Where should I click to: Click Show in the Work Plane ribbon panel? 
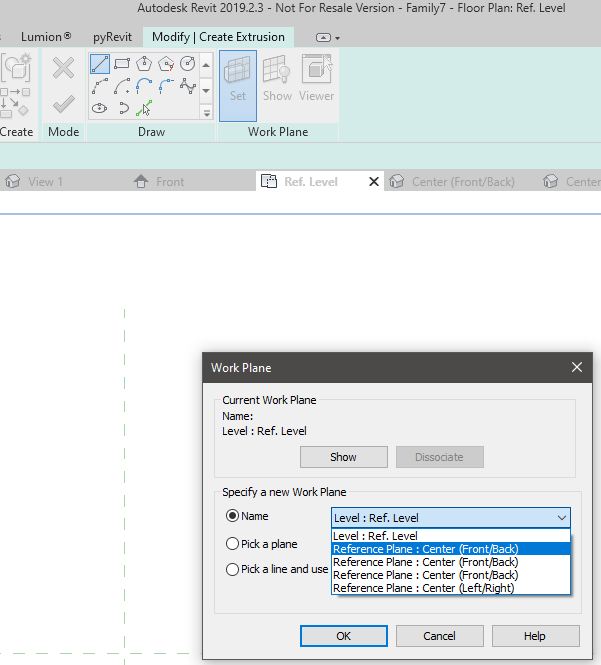tap(277, 79)
